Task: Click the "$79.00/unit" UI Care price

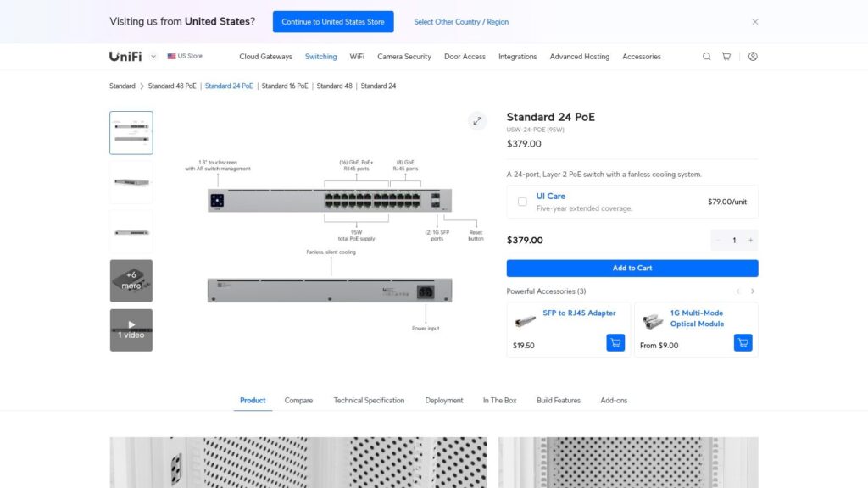Action: point(727,202)
